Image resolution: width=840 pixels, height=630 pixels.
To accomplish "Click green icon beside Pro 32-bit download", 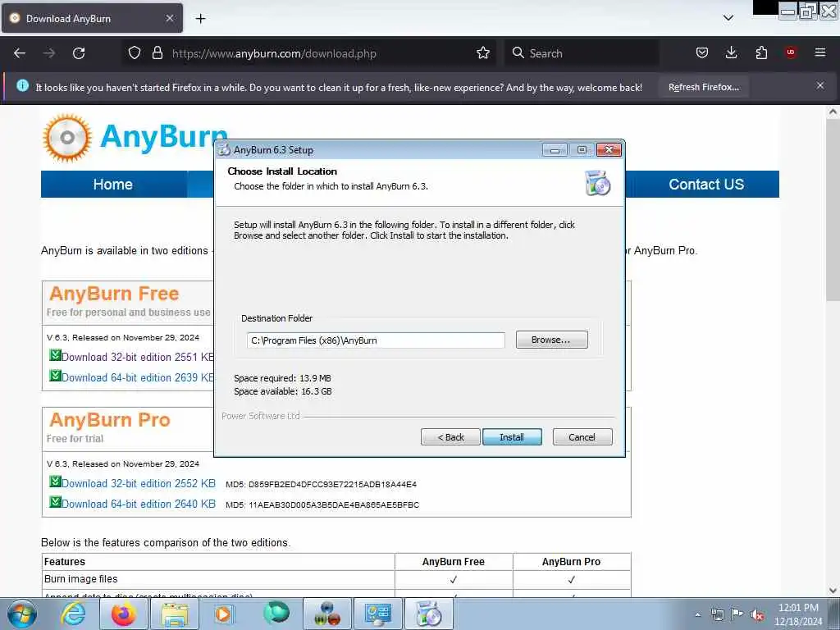I will (x=55, y=481).
